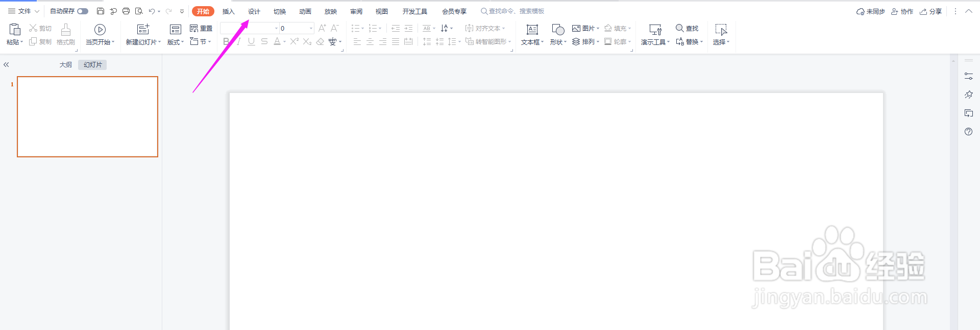
Task: Click the Print Preview icon
Action: tap(139, 11)
